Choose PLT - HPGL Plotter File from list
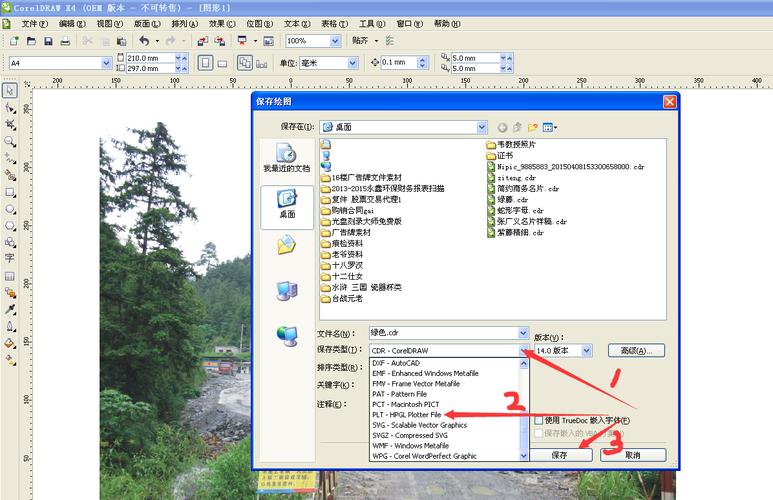The image size is (773, 500). click(406, 414)
